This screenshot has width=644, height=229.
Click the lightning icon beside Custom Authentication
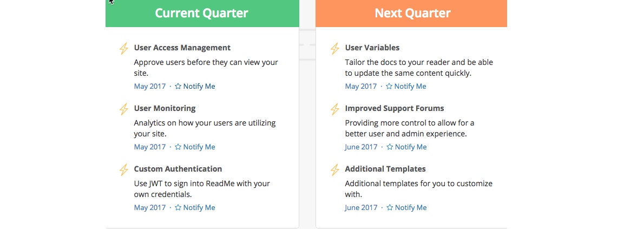click(123, 170)
